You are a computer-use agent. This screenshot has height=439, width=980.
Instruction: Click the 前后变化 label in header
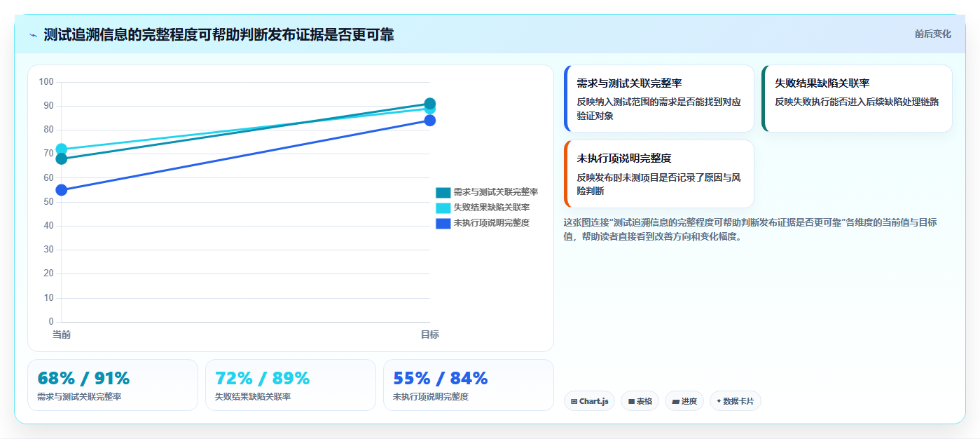(x=932, y=34)
